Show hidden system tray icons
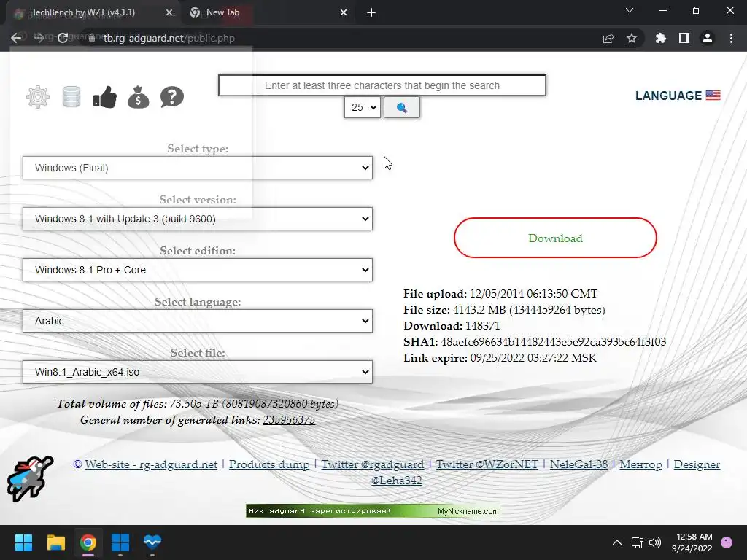This screenshot has height=560, width=747. pyautogui.click(x=617, y=542)
